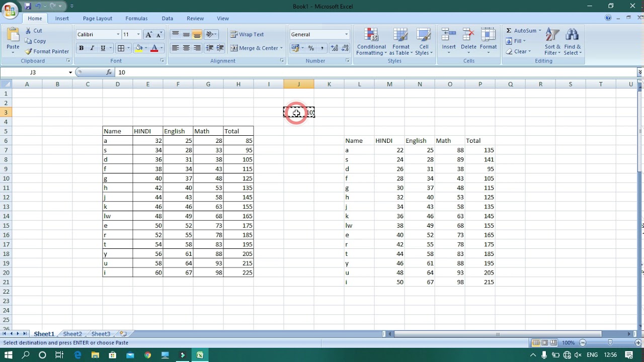Apply the yellow fill color
This screenshot has width=644, height=362.
click(139, 48)
